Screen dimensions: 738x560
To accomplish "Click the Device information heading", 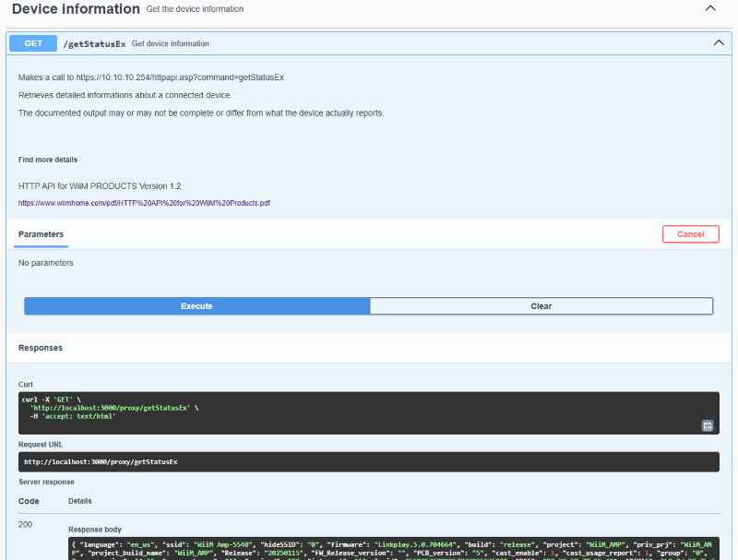I will point(76,9).
